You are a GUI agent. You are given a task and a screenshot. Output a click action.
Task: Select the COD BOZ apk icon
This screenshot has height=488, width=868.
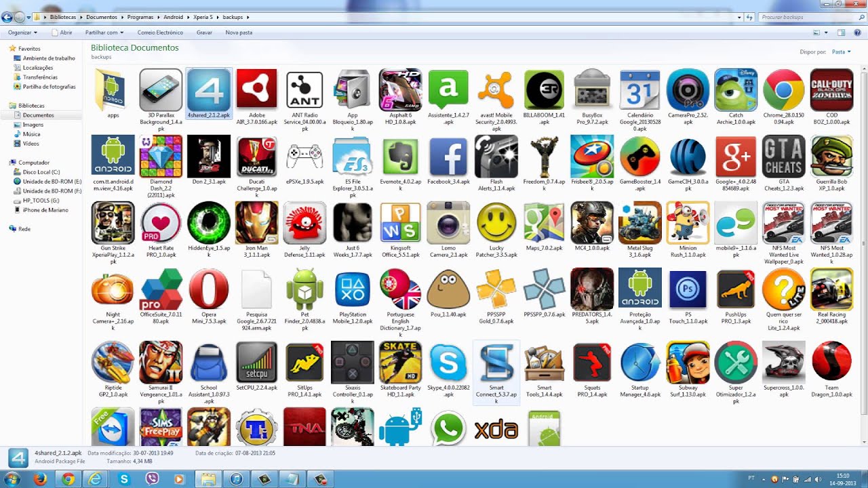(831, 89)
